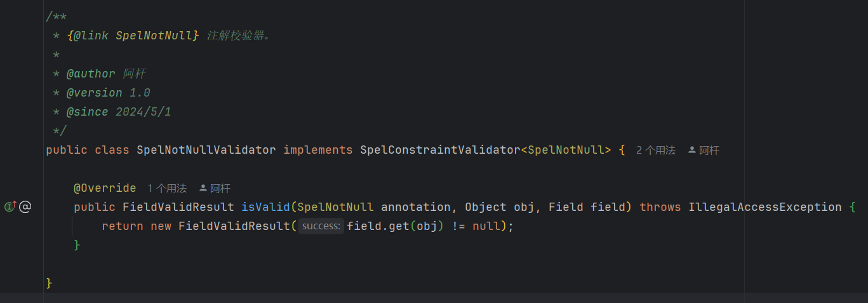Click the "success:" parameter inlay hint
This screenshot has height=303, width=868.
[321, 226]
